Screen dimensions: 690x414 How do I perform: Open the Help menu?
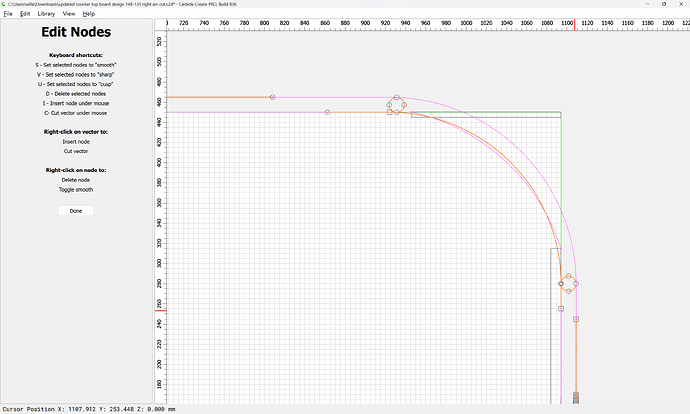click(89, 14)
